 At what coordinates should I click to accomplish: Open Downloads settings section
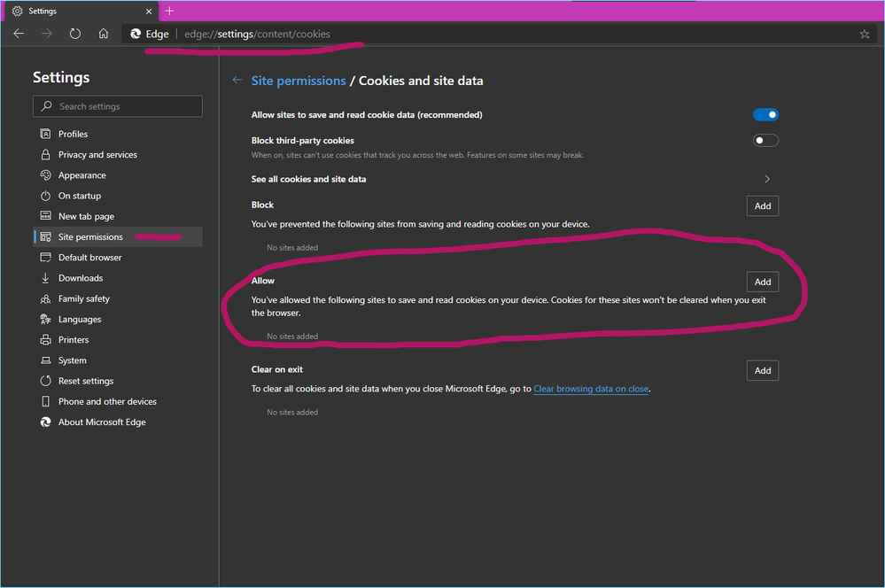[x=118, y=278]
